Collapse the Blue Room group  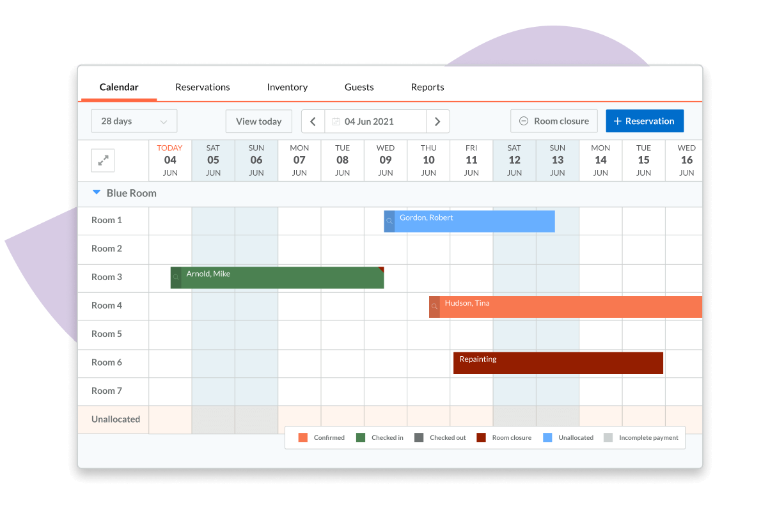click(x=97, y=192)
